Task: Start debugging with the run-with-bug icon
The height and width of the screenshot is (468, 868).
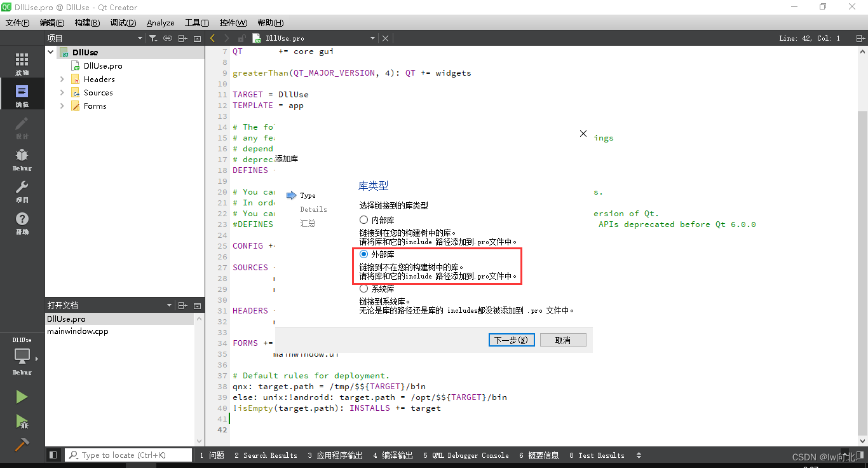Action: coord(22,421)
